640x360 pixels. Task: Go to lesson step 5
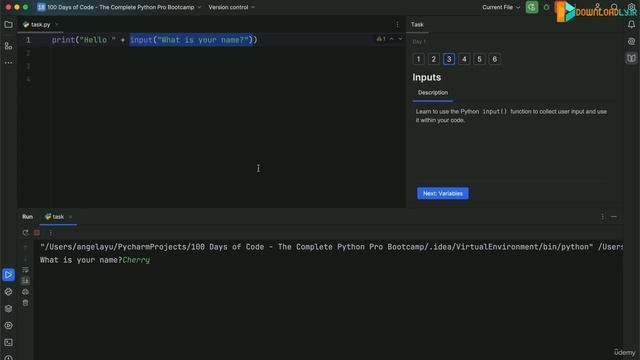point(479,59)
